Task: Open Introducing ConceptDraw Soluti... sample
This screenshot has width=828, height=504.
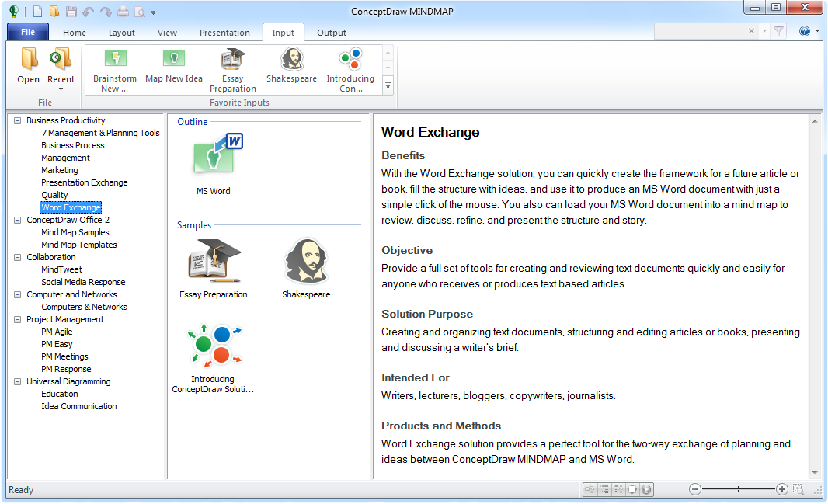Action: pos(213,359)
